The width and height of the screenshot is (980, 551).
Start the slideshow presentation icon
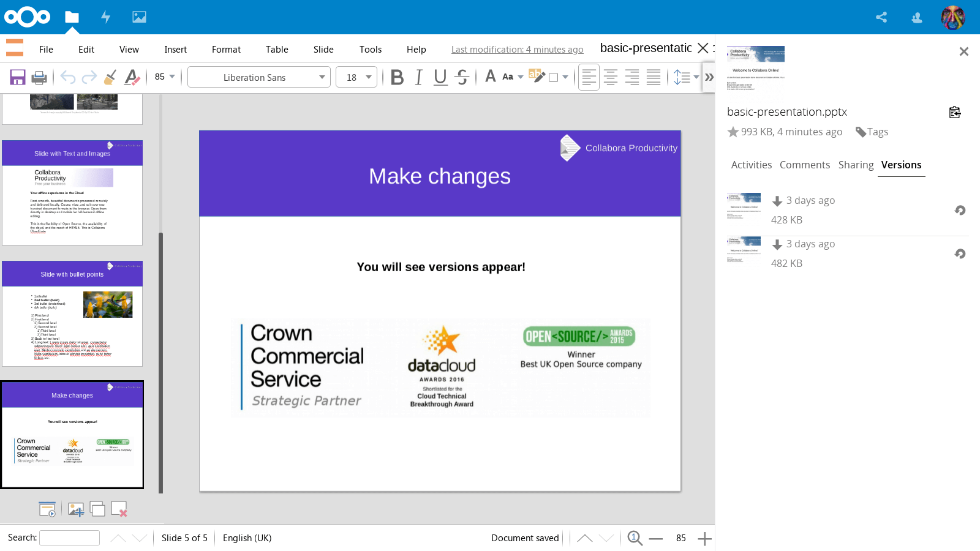click(x=47, y=509)
